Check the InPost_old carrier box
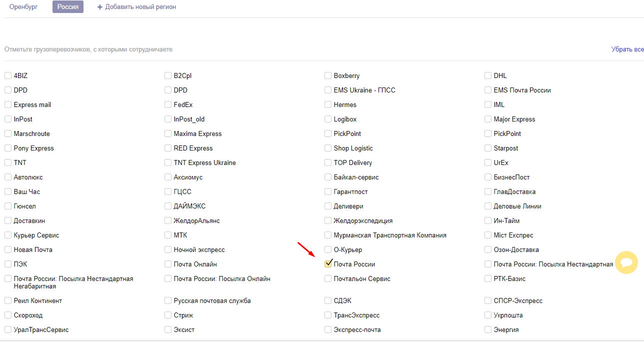 click(x=168, y=119)
